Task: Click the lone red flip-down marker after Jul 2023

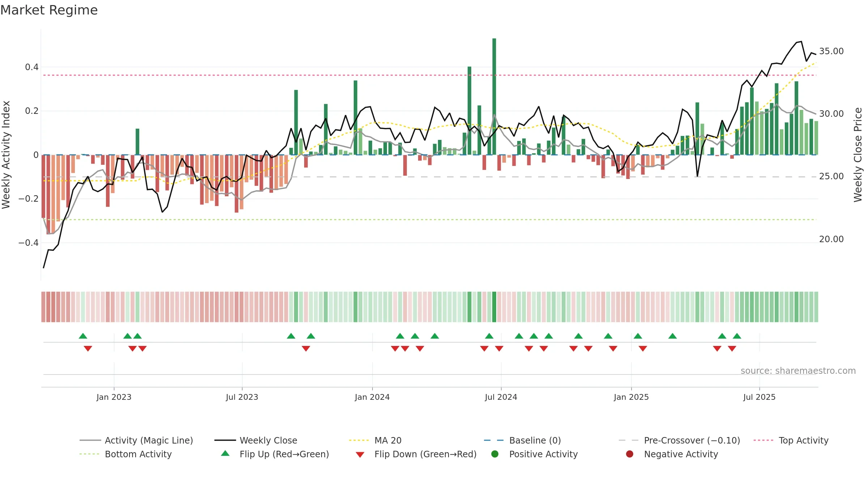Action: coord(306,348)
